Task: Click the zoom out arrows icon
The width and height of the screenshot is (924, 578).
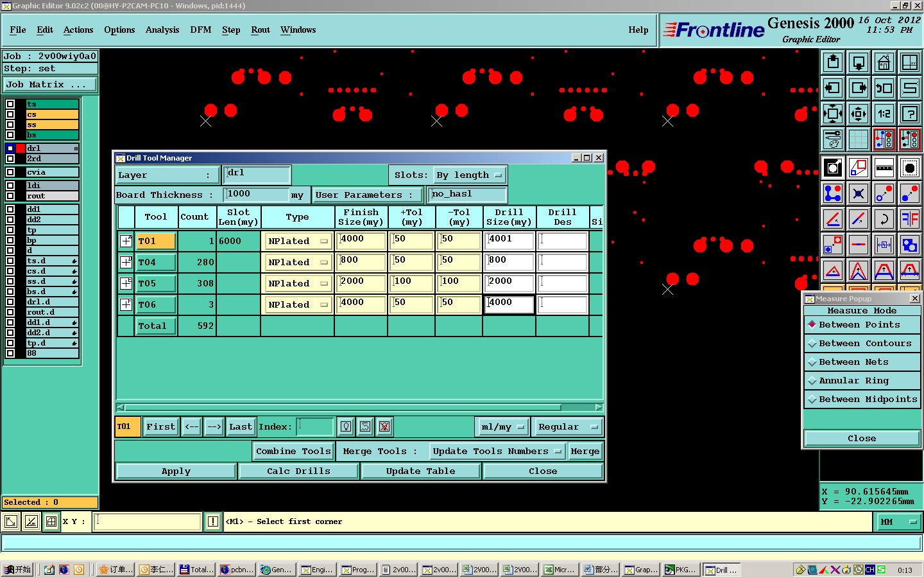Action: coord(859,114)
